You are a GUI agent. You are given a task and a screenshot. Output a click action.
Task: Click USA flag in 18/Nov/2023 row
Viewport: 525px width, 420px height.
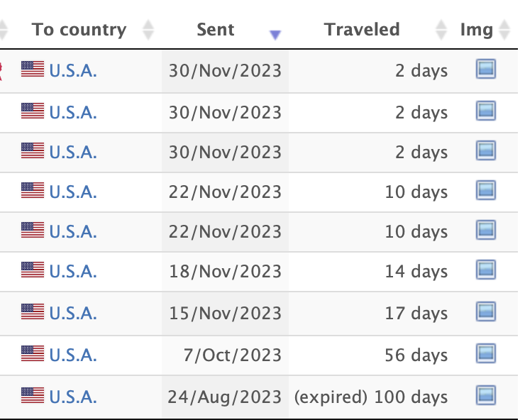[x=33, y=270]
